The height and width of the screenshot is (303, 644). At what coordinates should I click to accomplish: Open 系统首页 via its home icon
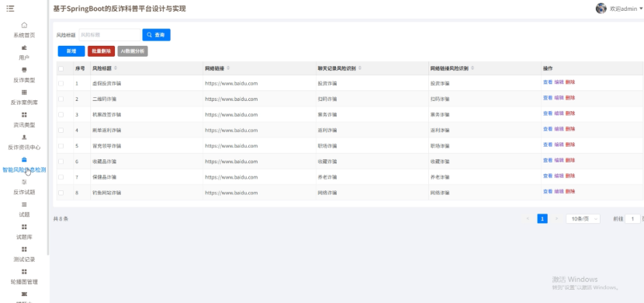pos(24,25)
